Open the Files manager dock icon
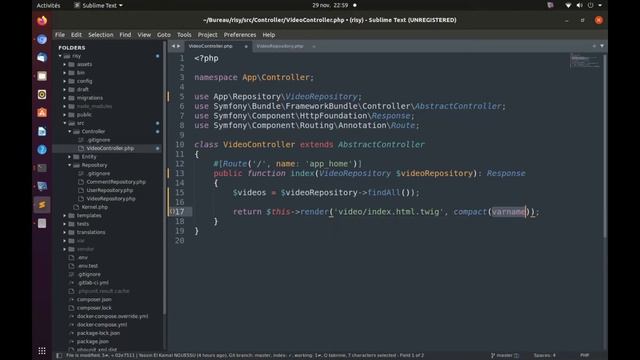The width and height of the screenshot is (640, 360). point(42,76)
